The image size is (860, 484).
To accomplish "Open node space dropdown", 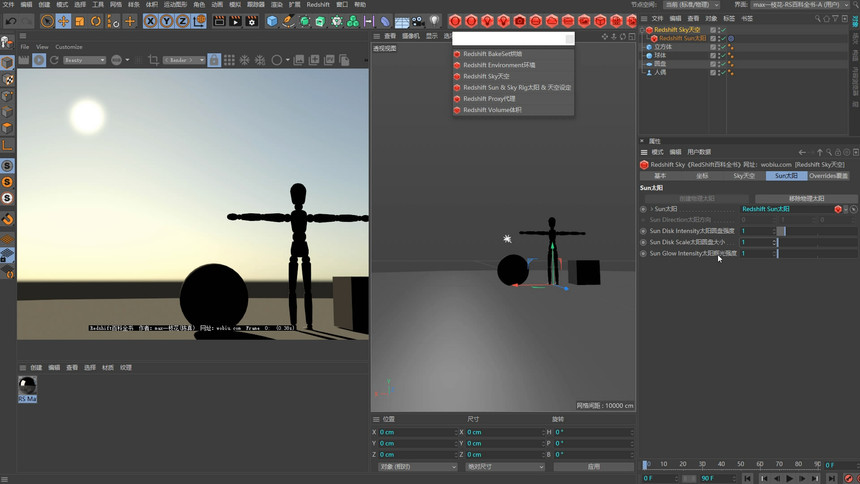I will tap(691, 4).
